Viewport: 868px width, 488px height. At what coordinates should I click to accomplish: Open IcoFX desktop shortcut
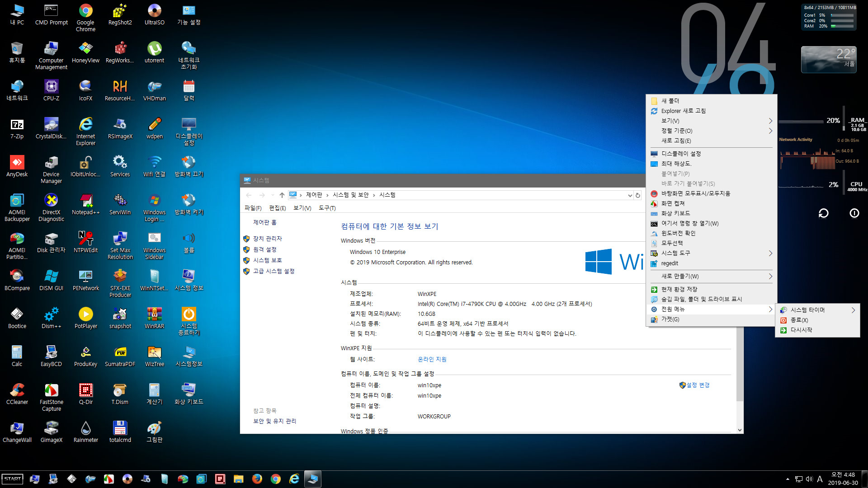point(85,90)
